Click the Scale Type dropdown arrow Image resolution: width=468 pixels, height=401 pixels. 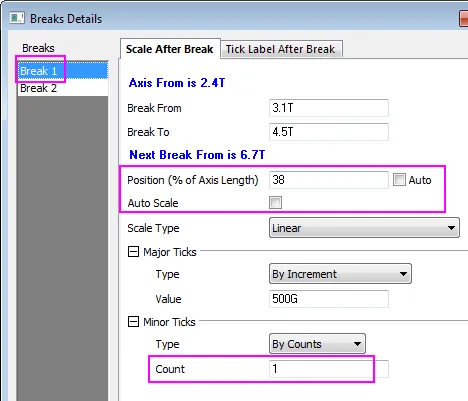click(x=451, y=228)
